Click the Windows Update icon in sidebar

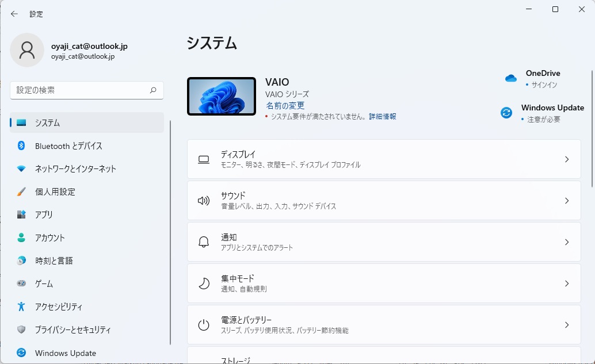(21, 352)
